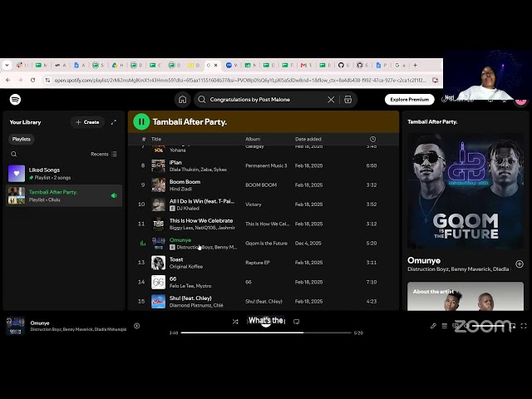Seek in the playback progress bar

click(266, 332)
